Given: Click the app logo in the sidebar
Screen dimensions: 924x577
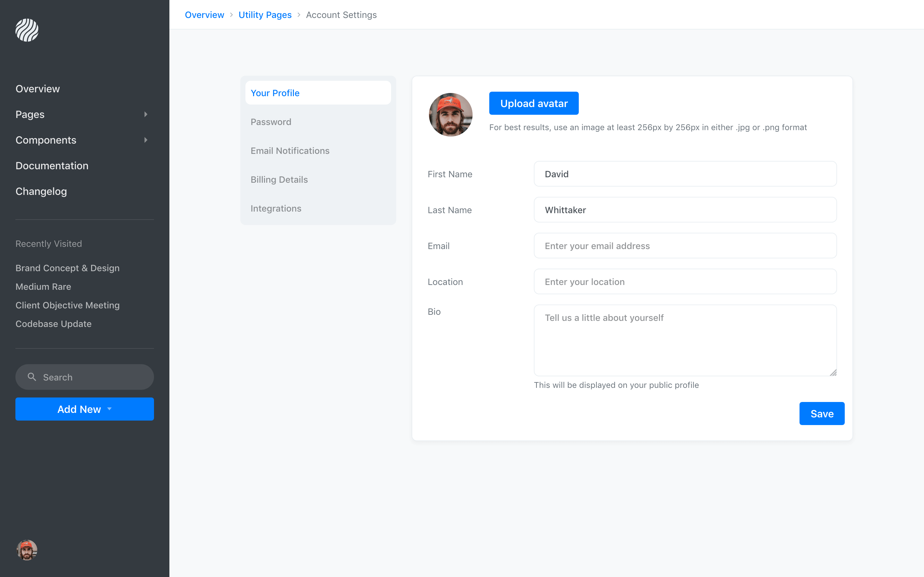Looking at the screenshot, I should pyautogui.click(x=27, y=30).
